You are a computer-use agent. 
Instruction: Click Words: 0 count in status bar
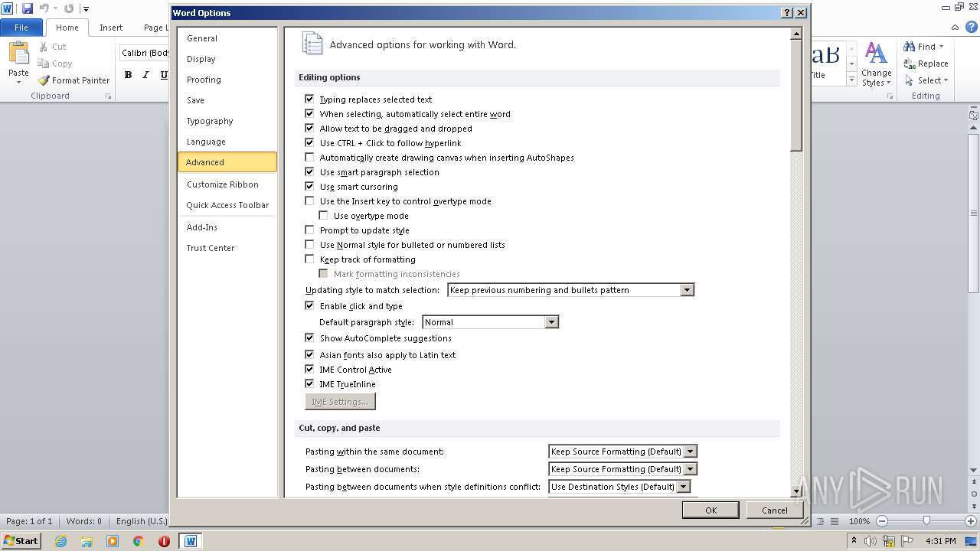[83, 521]
